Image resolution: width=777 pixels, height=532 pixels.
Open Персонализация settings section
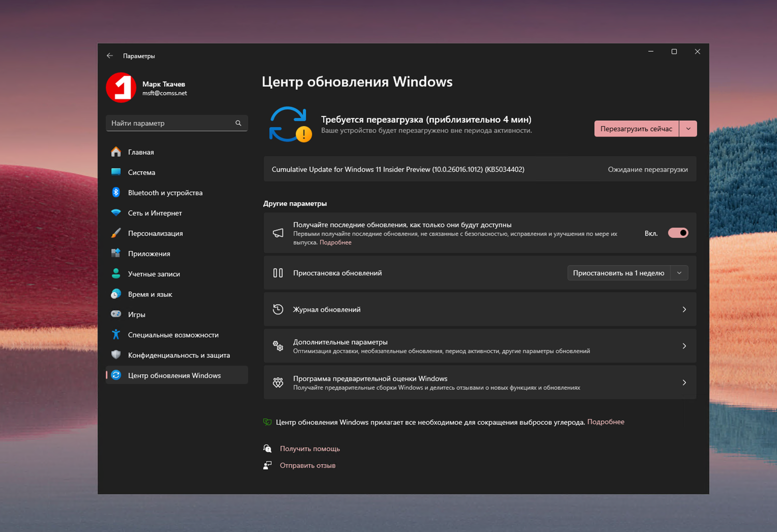[x=177, y=233]
